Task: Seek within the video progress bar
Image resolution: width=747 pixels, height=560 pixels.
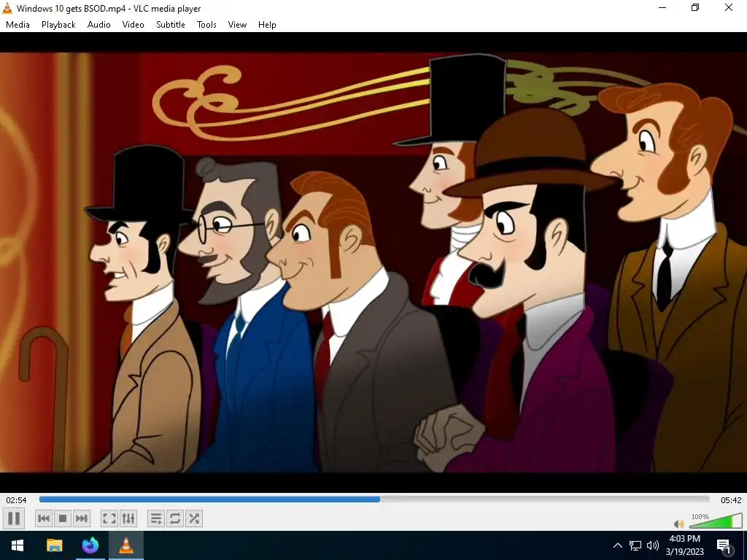Action: click(374, 499)
